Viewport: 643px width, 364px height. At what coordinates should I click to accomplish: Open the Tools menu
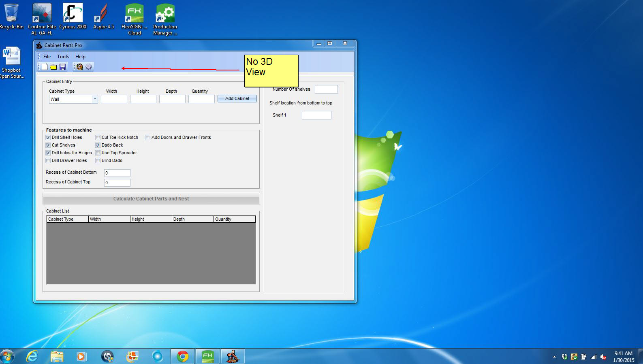point(63,57)
